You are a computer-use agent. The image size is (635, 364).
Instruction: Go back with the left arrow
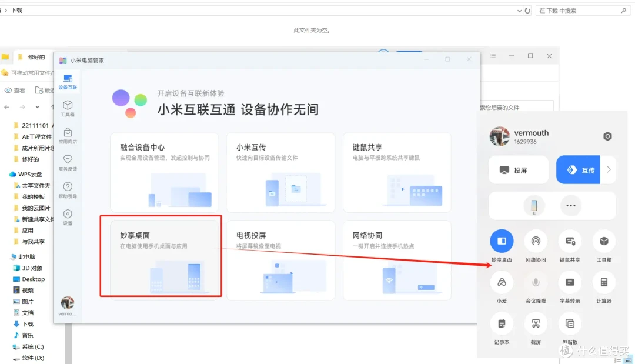[7, 107]
